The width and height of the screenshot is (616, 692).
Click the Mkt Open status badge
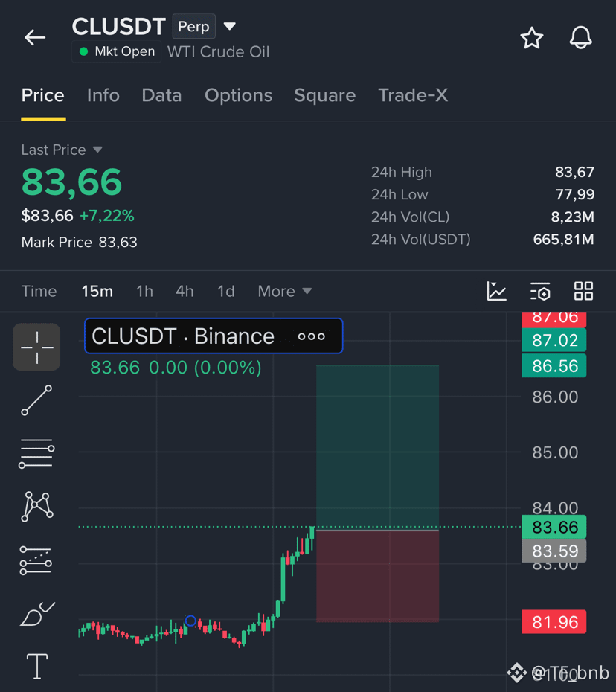[x=117, y=51]
